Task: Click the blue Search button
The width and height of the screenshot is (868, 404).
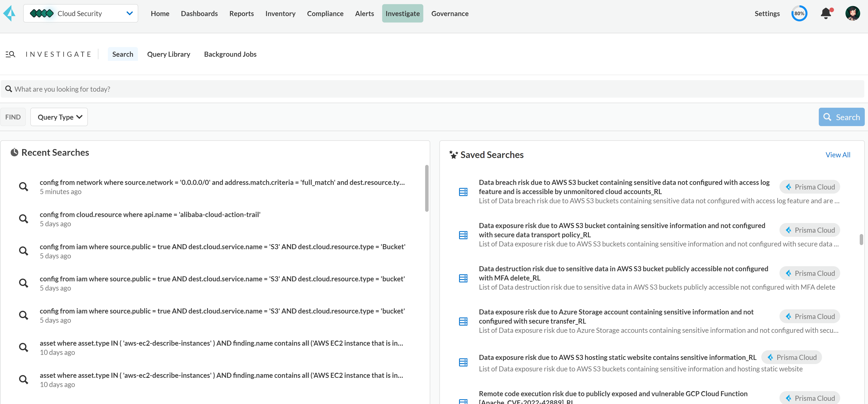Action: [841, 117]
